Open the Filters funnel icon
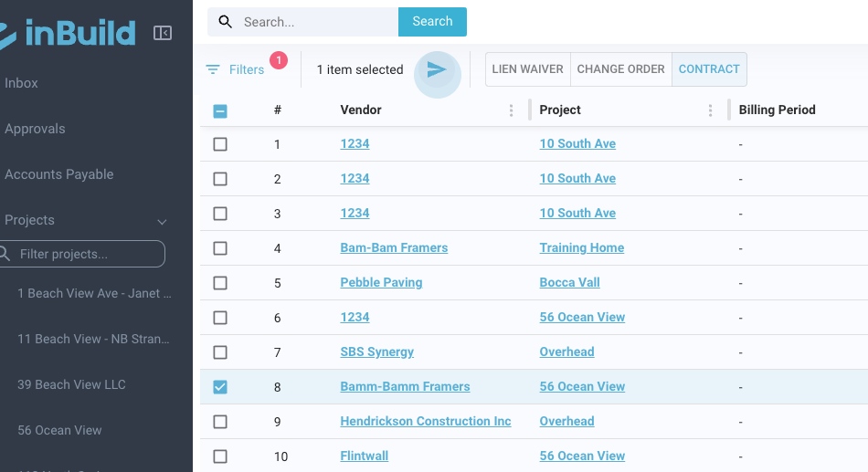The image size is (868, 472). pos(213,70)
